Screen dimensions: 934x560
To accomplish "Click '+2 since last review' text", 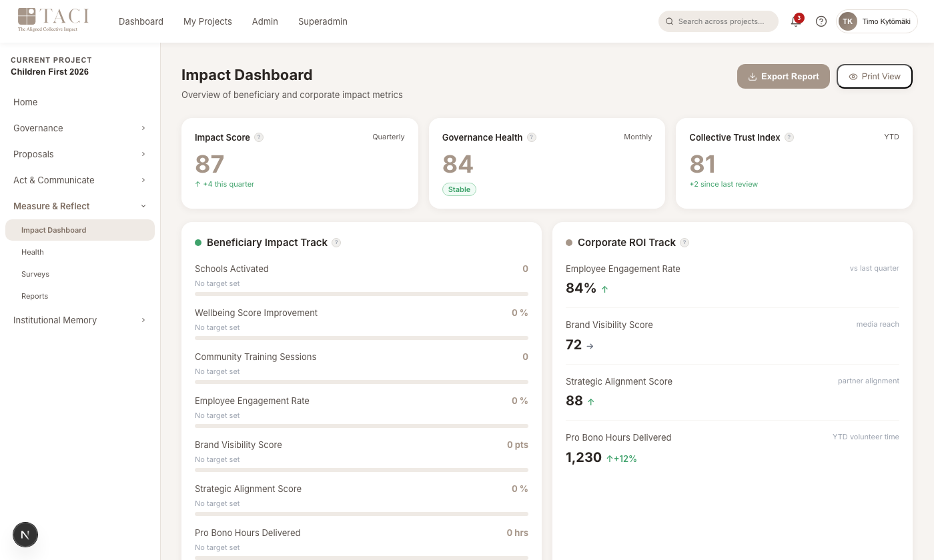I will click(723, 184).
